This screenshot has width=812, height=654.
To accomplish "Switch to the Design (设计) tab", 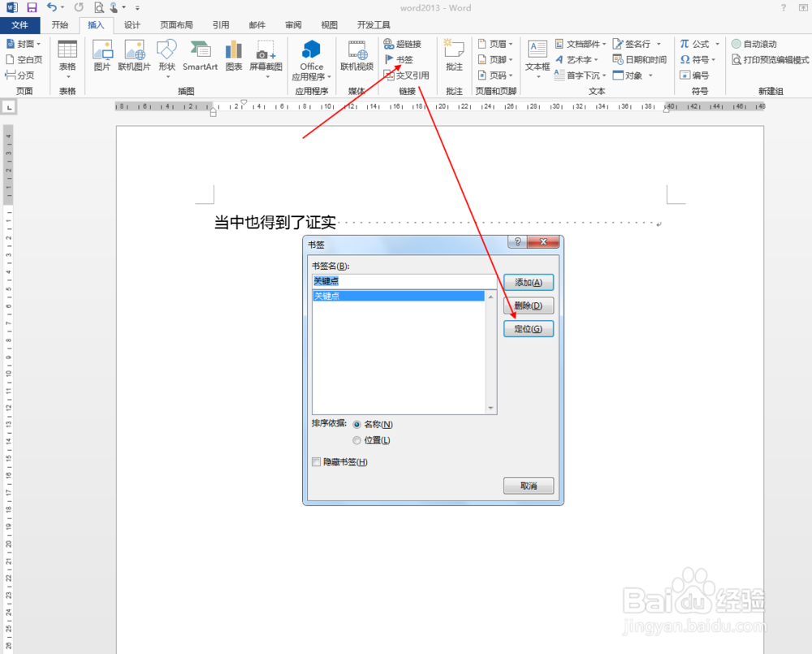I will pyautogui.click(x=132, y=25).
